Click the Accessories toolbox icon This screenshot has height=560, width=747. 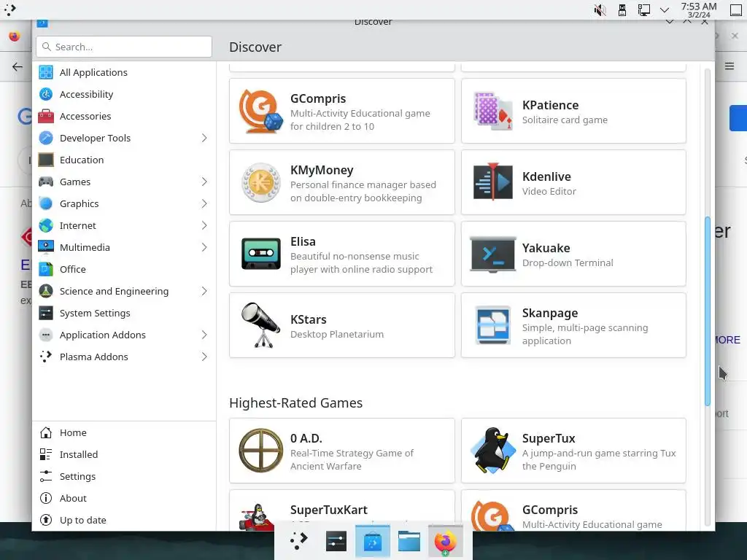pos(46,116)
